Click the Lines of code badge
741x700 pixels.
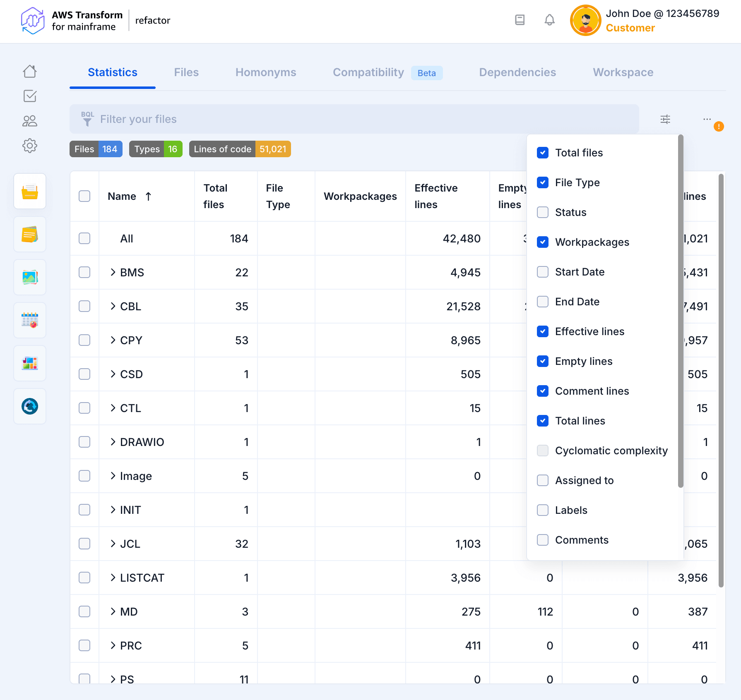coord(240,149)
